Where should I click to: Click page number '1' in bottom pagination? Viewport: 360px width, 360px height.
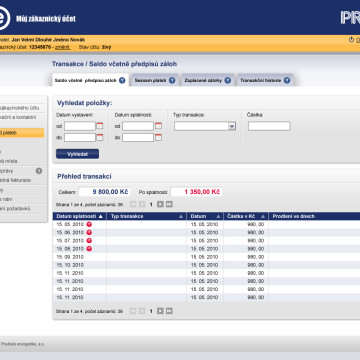151,311
